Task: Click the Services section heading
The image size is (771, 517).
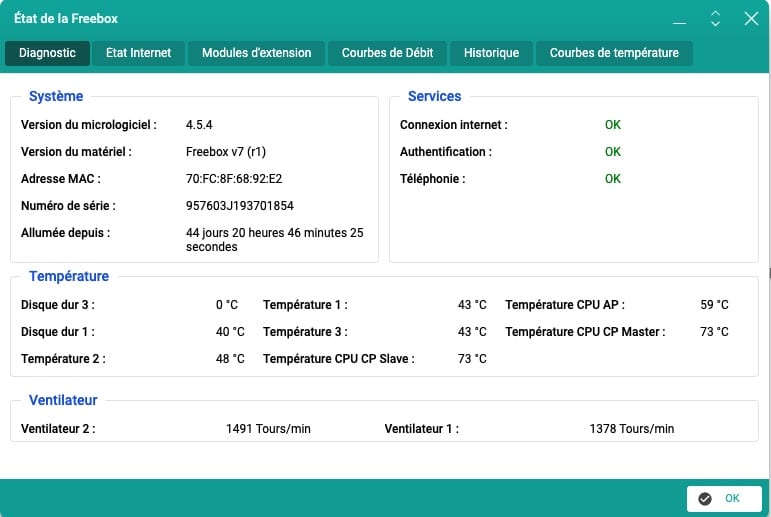Action: [435, 96]
